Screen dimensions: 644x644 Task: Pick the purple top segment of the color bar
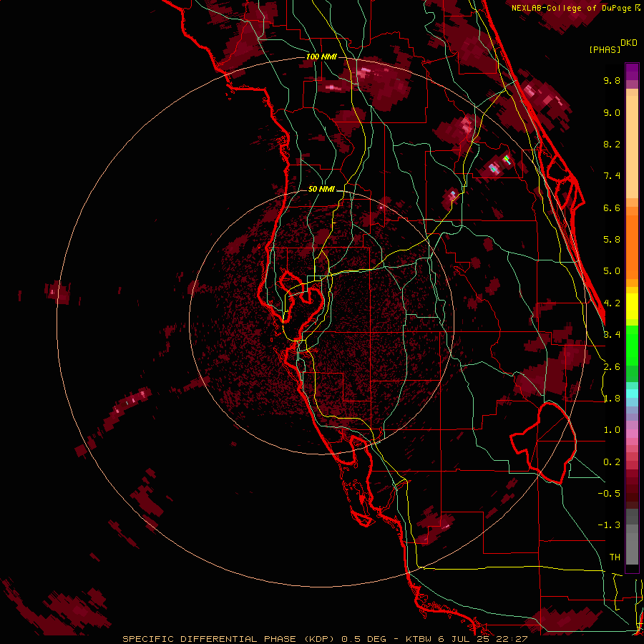click(x=632, y=72)
